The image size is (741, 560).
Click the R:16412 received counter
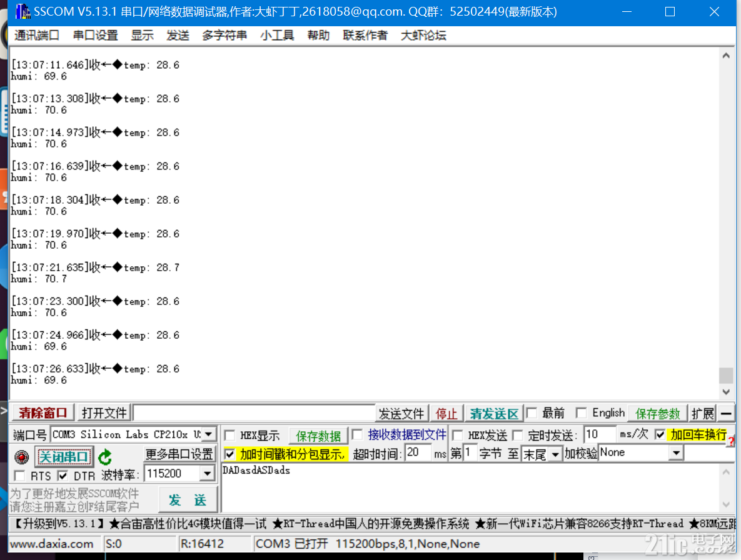tap(202, 544)
